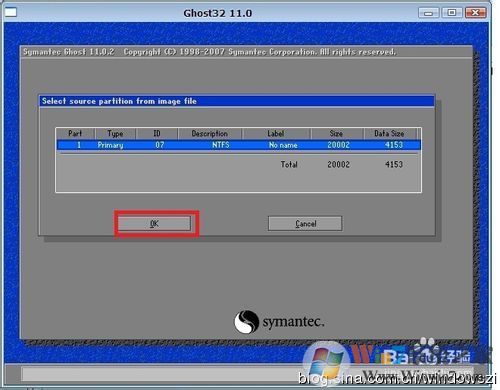Viewport: 500px width, 390px height.
Task: Click the Part column header
Action: [x=75, y=133]
